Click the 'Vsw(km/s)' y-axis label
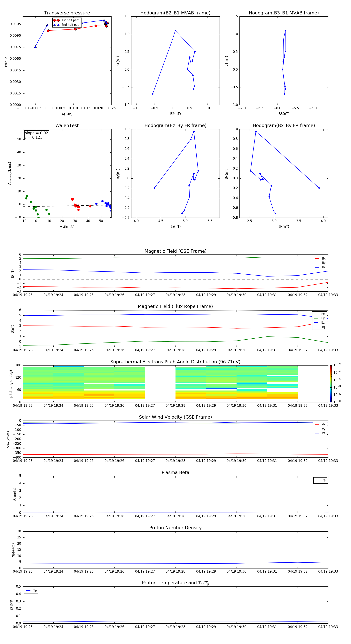 pos(8,439)
